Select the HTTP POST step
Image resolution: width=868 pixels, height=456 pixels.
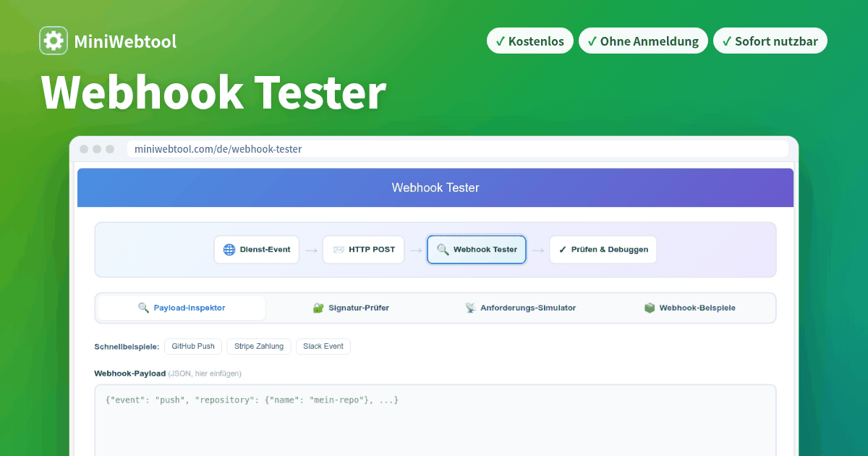pos(364,250)
